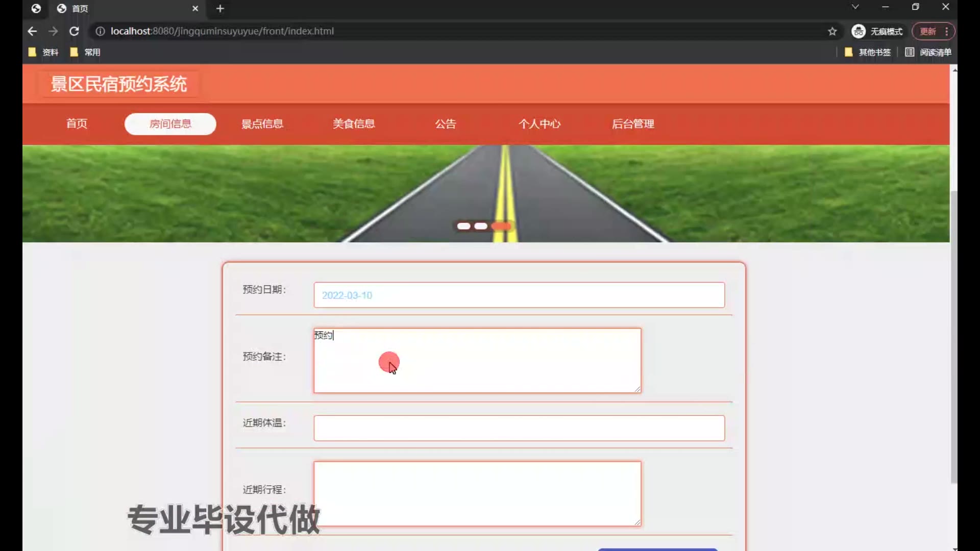
Task: View site info icon in address bar
Action: click(100, 31)
